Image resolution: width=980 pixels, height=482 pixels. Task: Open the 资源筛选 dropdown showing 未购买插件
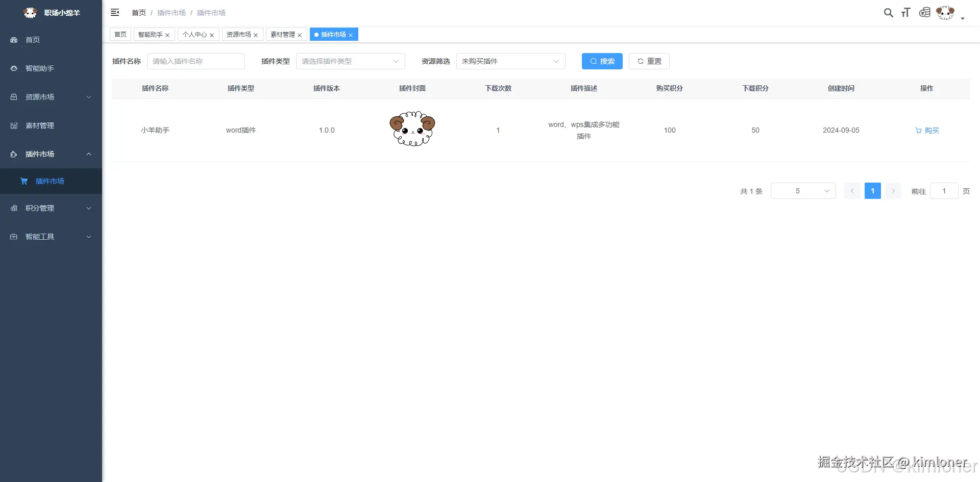[510, 61]
